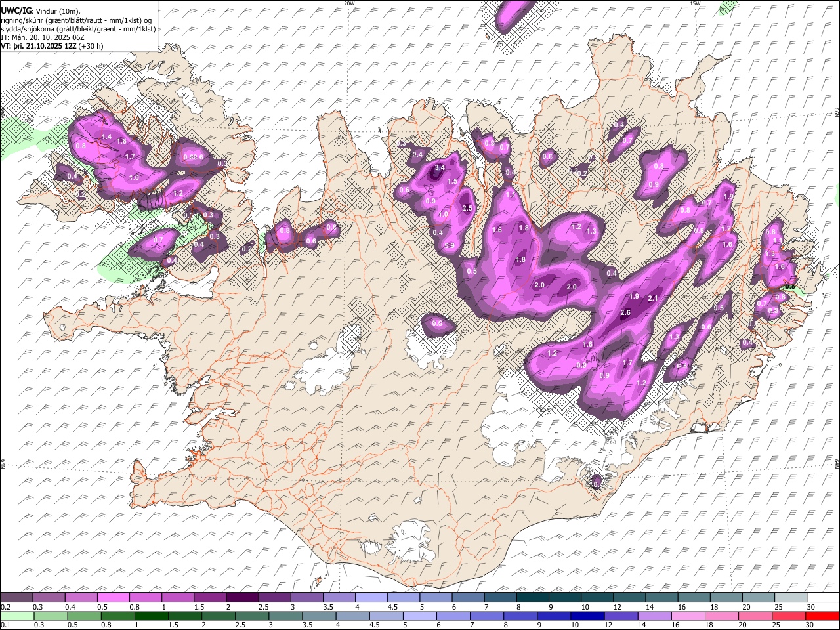The width and height of the screenshot is (840, 630).
Task: Click the pale green rain swatch at 0.1
Action: pos(17,616)
